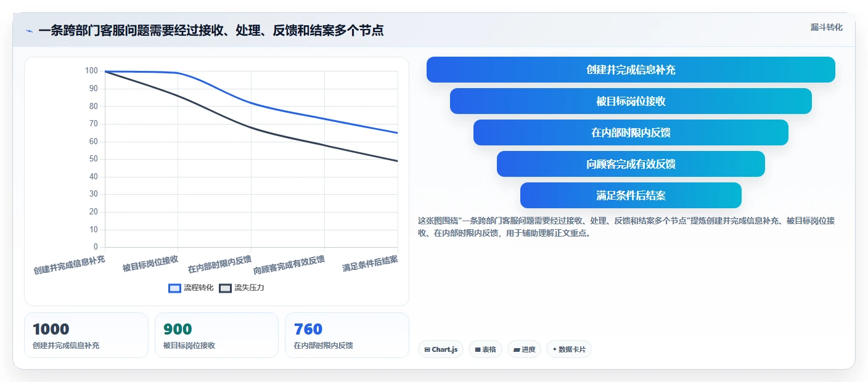Click the y-axis value 100

tap(91, 71)
